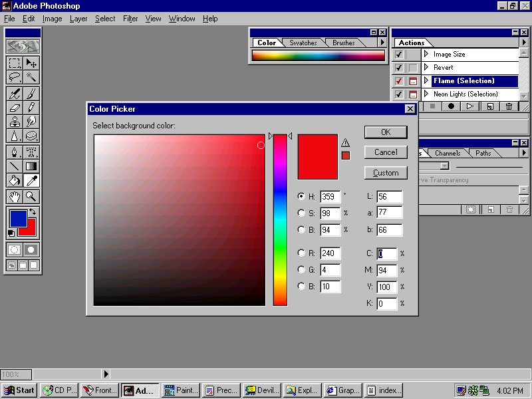Select the Rectangular Marquee tool

coord(14,63)
